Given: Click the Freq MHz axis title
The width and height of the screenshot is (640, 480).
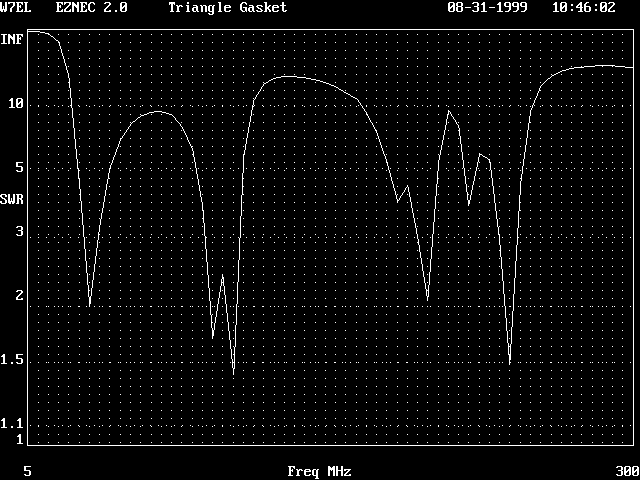Looking at the screenshot, I should click(x=319, y=472).
